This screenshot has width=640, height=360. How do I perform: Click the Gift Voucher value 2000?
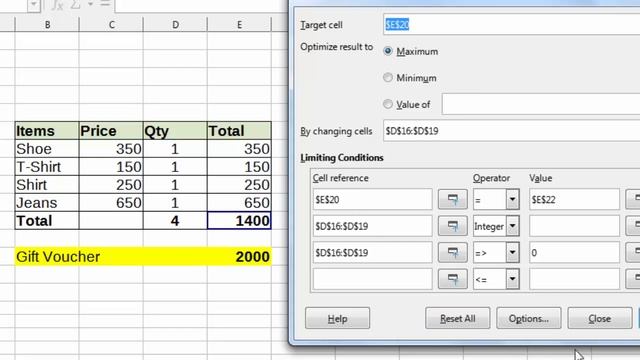(239, 257)
